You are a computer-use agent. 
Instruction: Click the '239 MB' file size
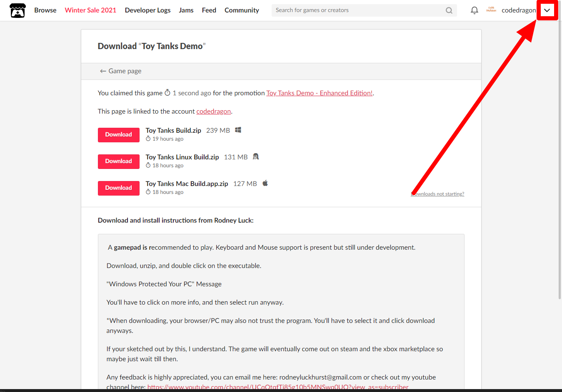click(x=218, y=130)
